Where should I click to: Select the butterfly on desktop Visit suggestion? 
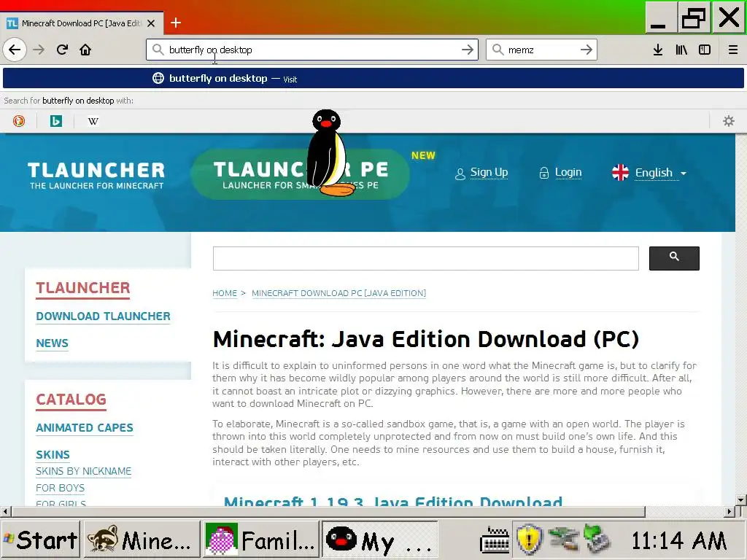373,78
